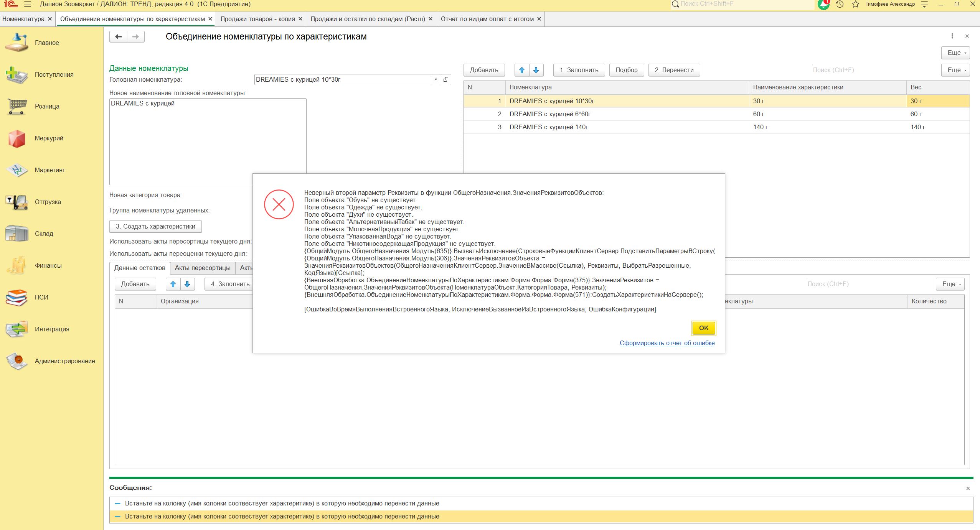
Task: Switch to Акты пересортицы tab
Action: tap(203, 268)
